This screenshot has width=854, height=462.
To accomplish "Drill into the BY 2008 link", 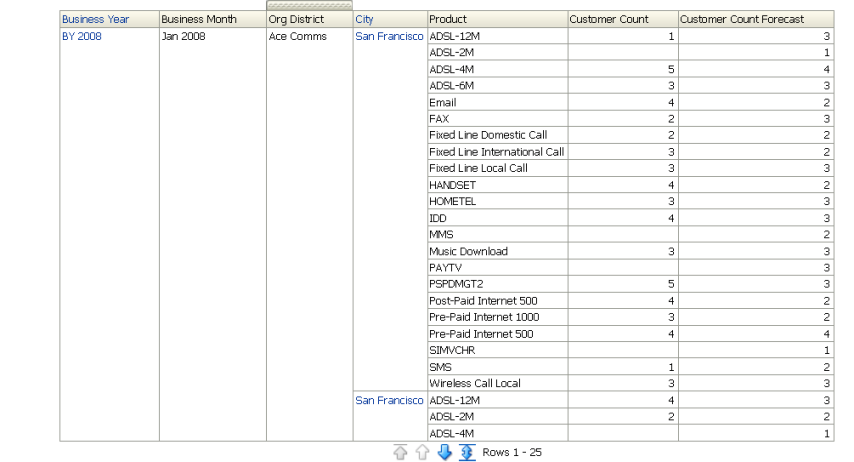I will [81, 36].
